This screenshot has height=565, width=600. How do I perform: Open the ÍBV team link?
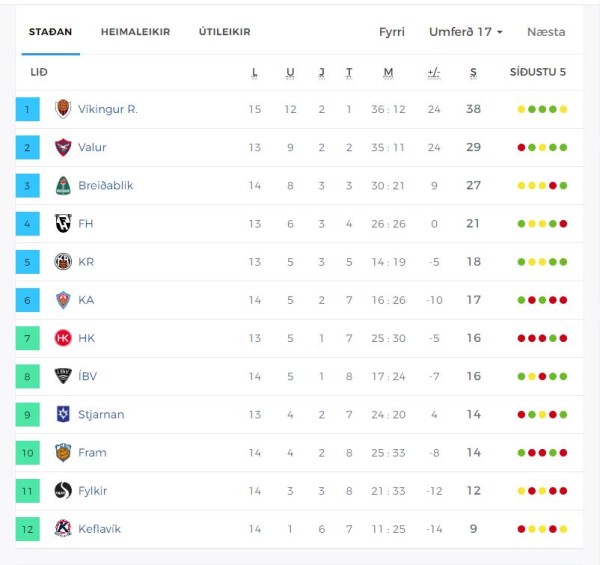click(x=87, y=376)
